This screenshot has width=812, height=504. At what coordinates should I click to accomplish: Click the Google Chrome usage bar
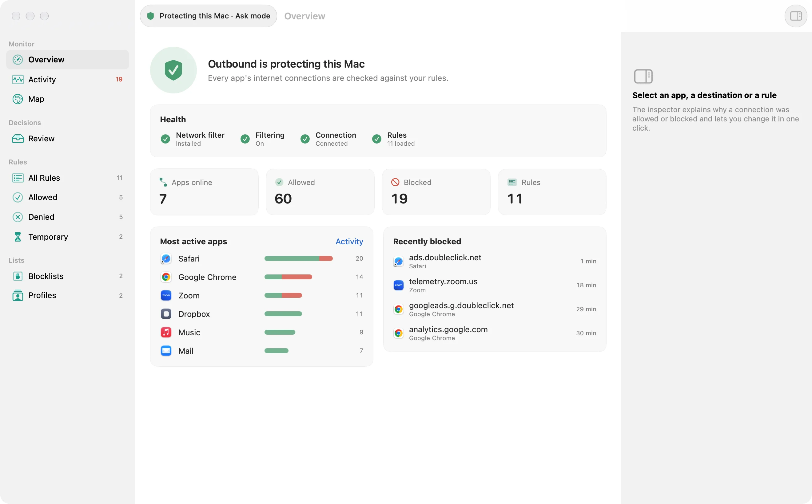point(288,277)
